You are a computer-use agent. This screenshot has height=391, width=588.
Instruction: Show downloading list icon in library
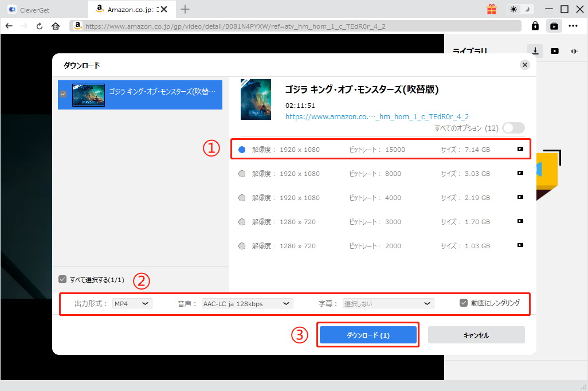(x=535, y=50)
